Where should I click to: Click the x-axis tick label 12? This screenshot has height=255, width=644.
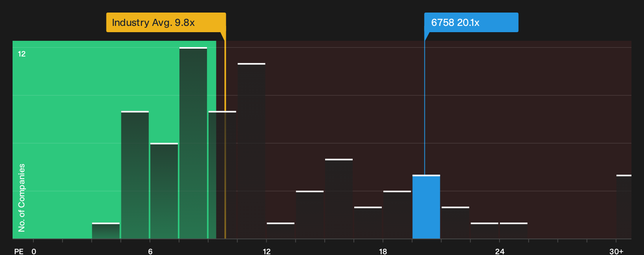point(267,251)
